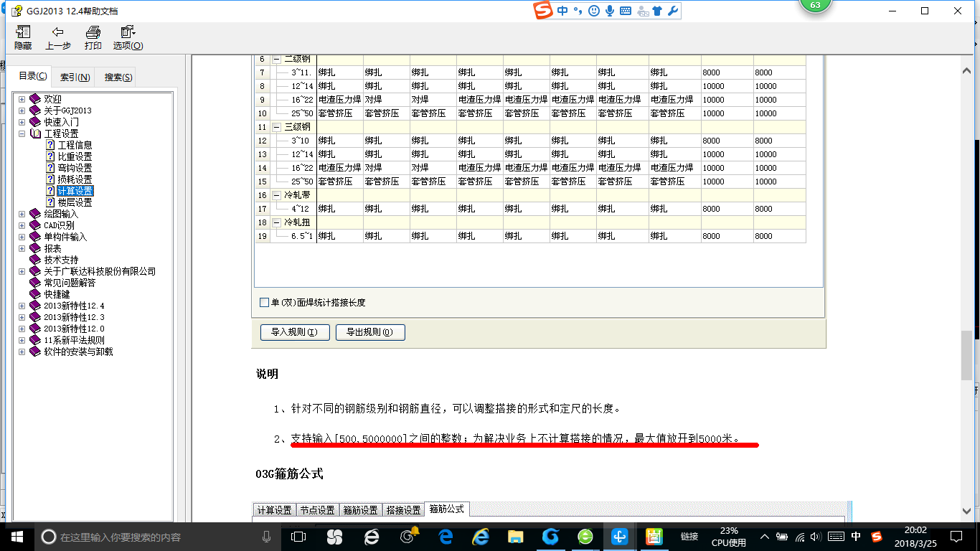
Task: Expand the 绘图输入 tree node
Action: pos(22,214)
